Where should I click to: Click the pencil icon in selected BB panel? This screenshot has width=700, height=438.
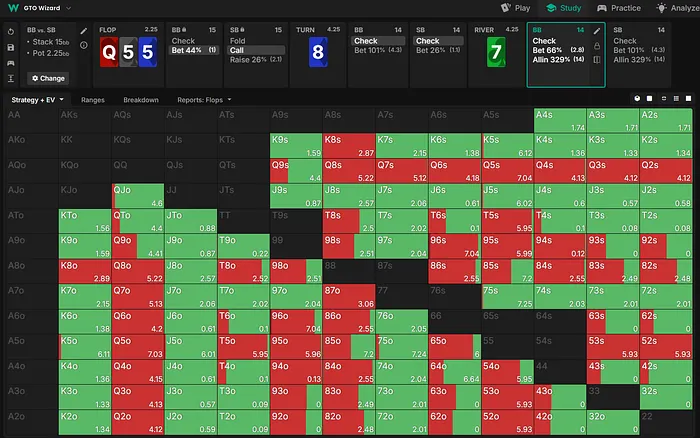tap(598, 31)
